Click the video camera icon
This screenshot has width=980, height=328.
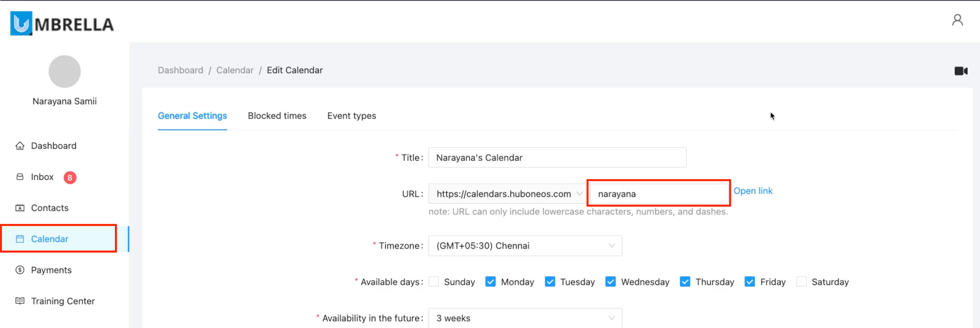(x=961, y=71)
